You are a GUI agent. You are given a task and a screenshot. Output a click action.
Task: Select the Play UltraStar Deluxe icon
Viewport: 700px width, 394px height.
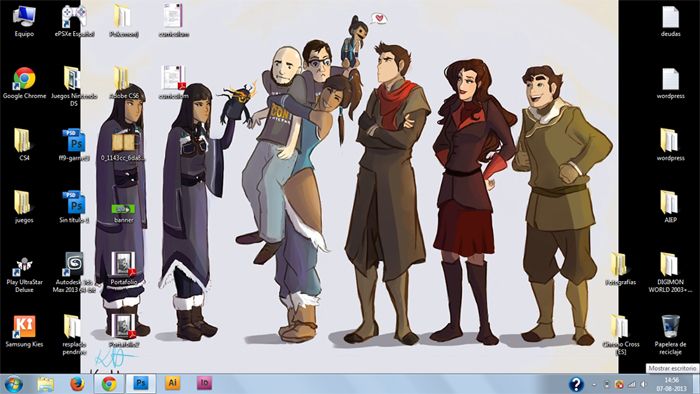[x=24, y=273]
